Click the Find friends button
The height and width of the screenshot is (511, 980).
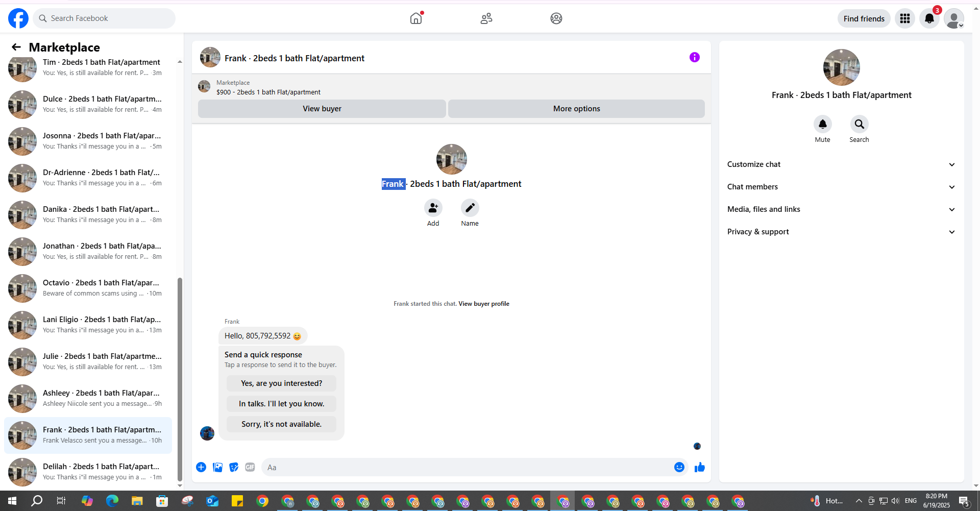864,18
